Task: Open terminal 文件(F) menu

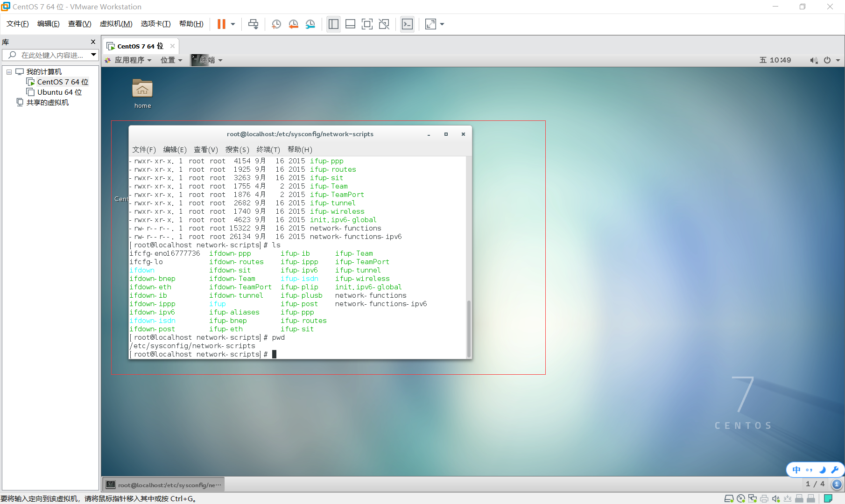Action: [144, 150]
